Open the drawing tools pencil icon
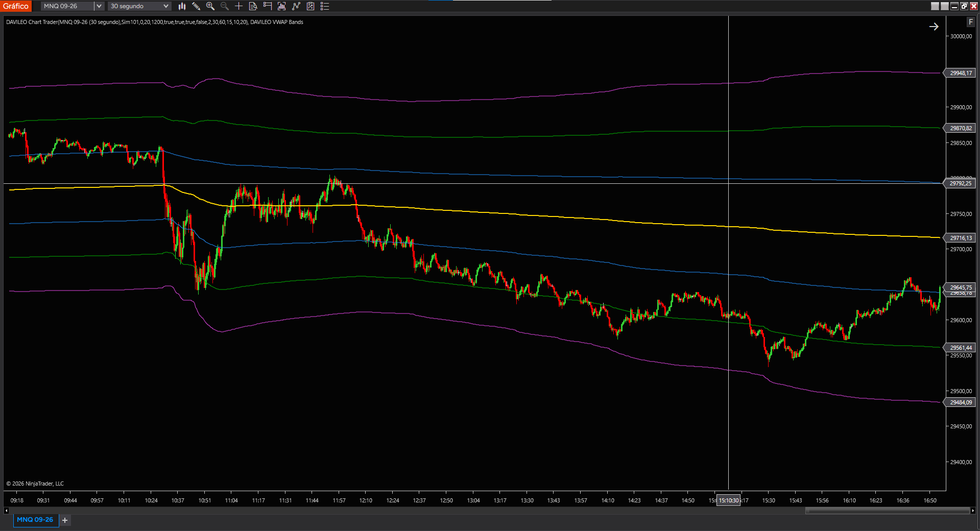Image resolution: width=980 pixels, height=531 pixels. [x=196, y=6]
